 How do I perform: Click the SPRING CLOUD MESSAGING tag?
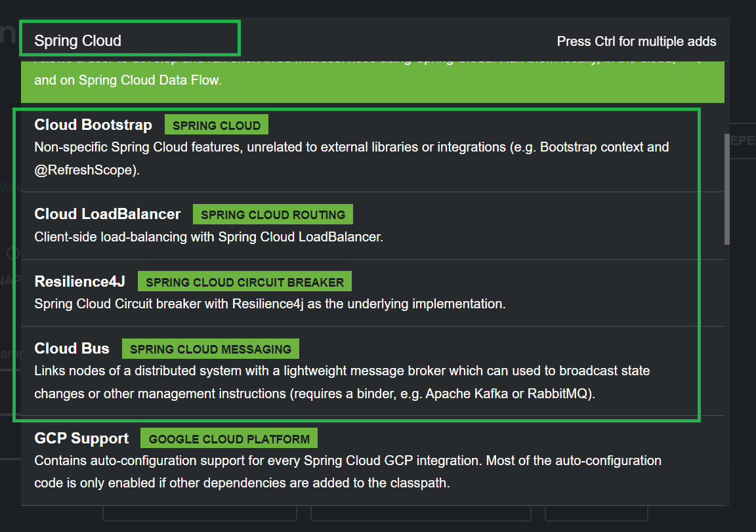coord(211,349)
